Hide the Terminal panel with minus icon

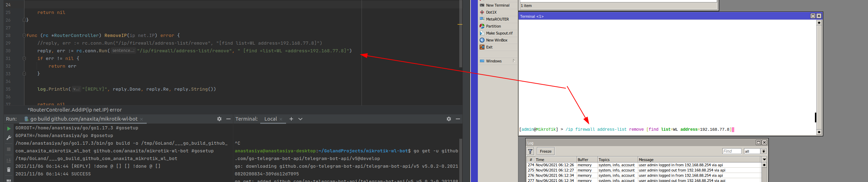click(x=458, y=119)
